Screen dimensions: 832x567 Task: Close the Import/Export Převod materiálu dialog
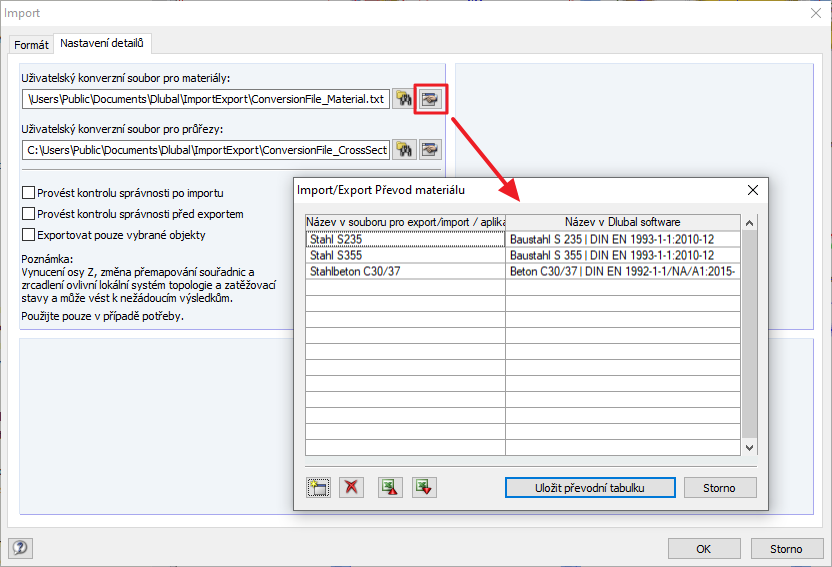(752, 190)
